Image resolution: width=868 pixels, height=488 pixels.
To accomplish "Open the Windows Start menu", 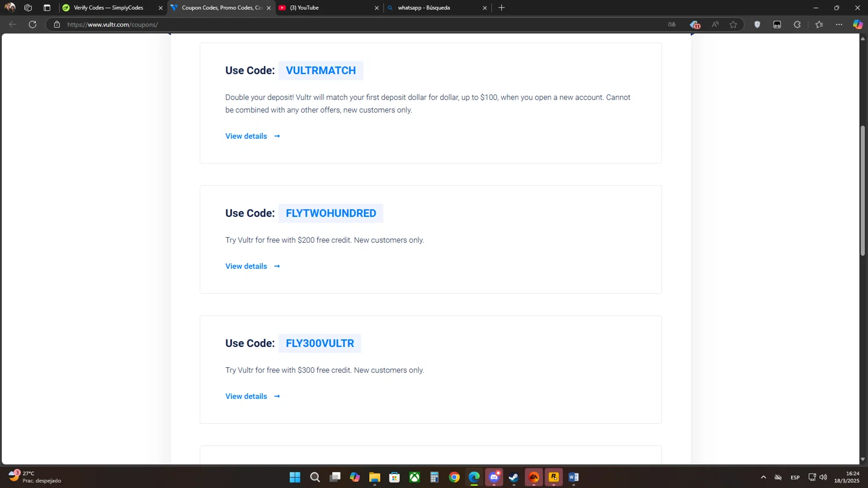I will pos(295,477).
